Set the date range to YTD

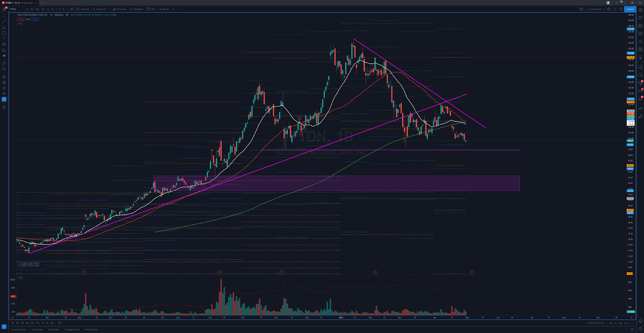38,323
